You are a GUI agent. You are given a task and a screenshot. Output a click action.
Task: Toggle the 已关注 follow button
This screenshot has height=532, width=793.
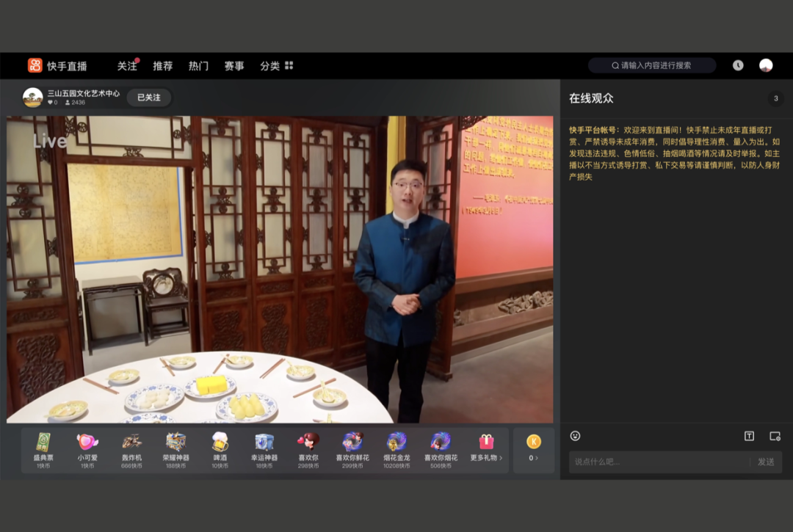click(148, 98)
